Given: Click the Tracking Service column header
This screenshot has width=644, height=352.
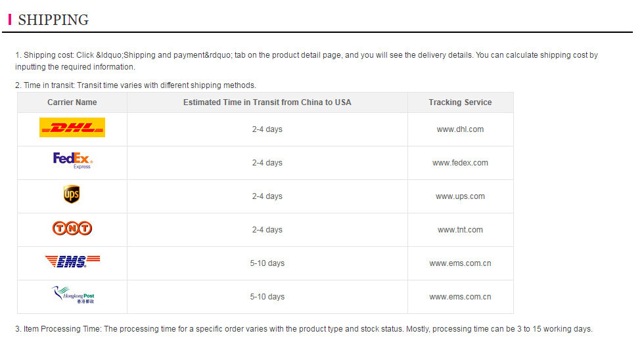Looking at the screenshot, I should pos(460,102).
